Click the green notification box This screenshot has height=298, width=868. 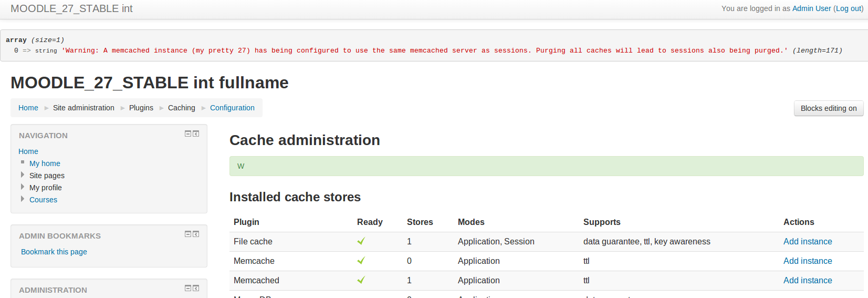(x=547, y=166)
